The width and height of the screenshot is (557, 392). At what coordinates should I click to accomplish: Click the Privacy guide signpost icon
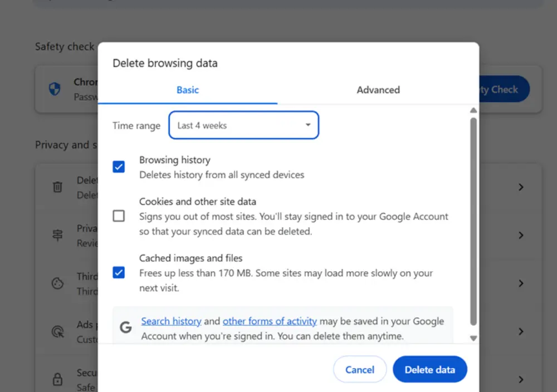point(57,236)
